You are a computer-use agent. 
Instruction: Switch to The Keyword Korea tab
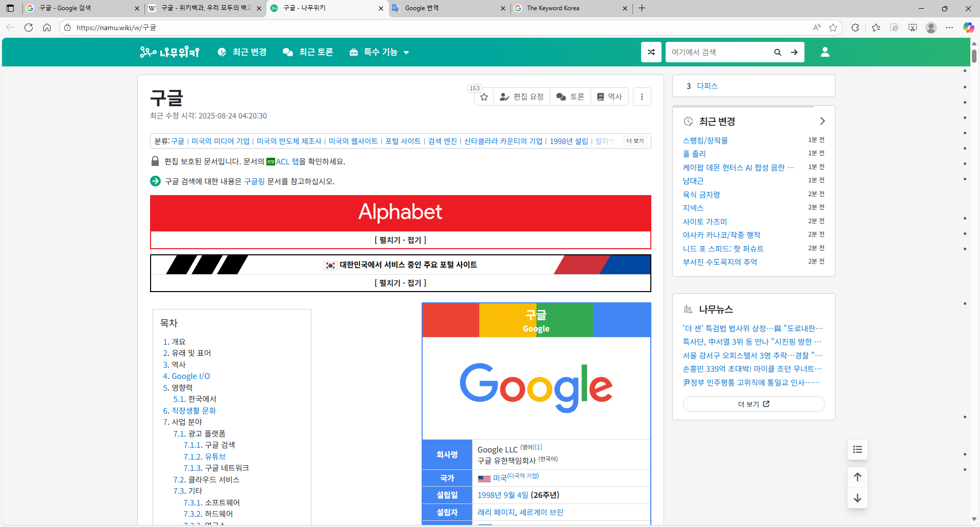point(571,8)
